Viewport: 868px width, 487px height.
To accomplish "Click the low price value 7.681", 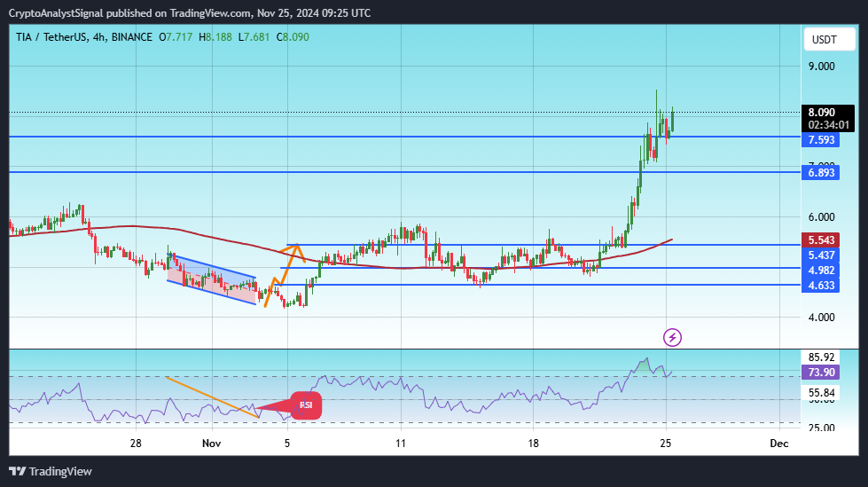I will 256,37.
